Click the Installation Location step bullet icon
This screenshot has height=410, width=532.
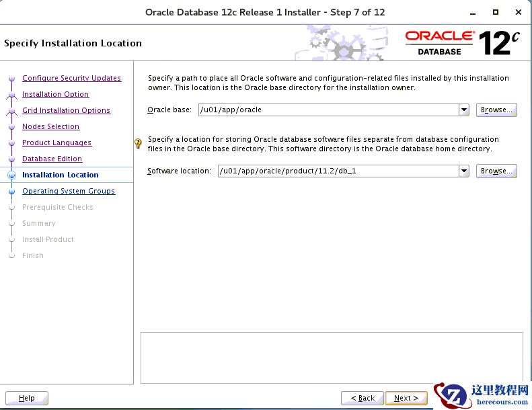pos(12,175)
